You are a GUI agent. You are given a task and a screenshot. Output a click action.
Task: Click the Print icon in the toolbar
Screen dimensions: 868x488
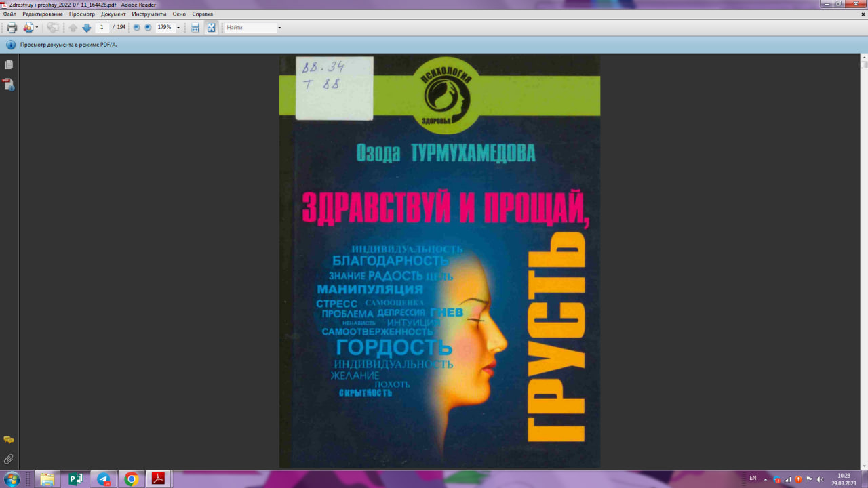[12, 27]
